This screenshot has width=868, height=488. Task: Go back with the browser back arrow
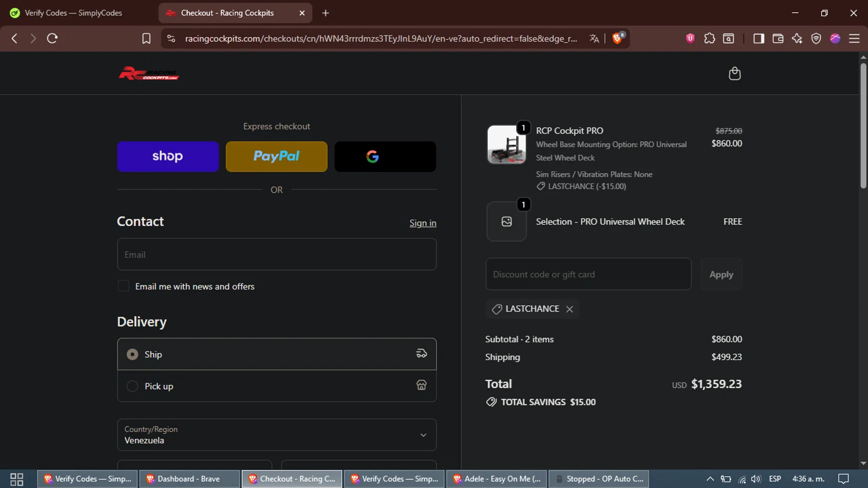14,38
